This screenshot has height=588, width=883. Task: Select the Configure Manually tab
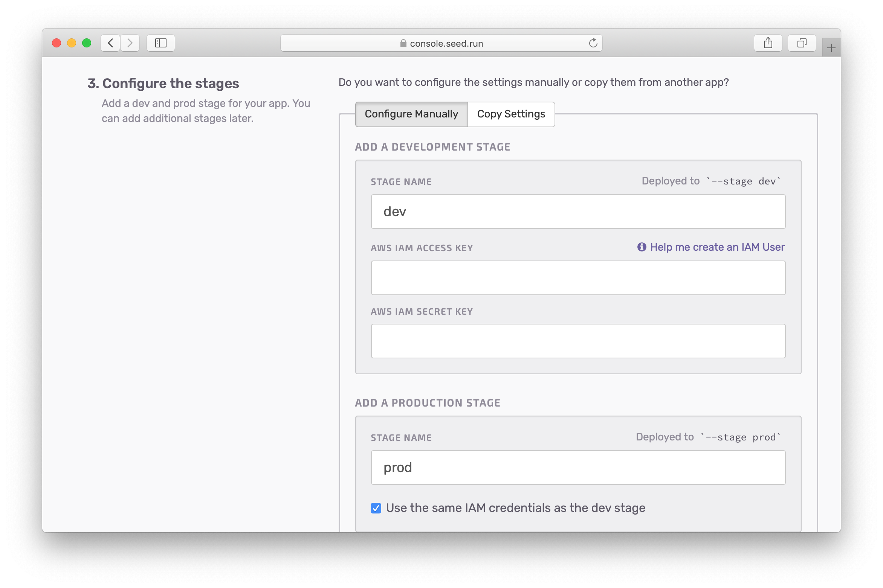[411, 114]
